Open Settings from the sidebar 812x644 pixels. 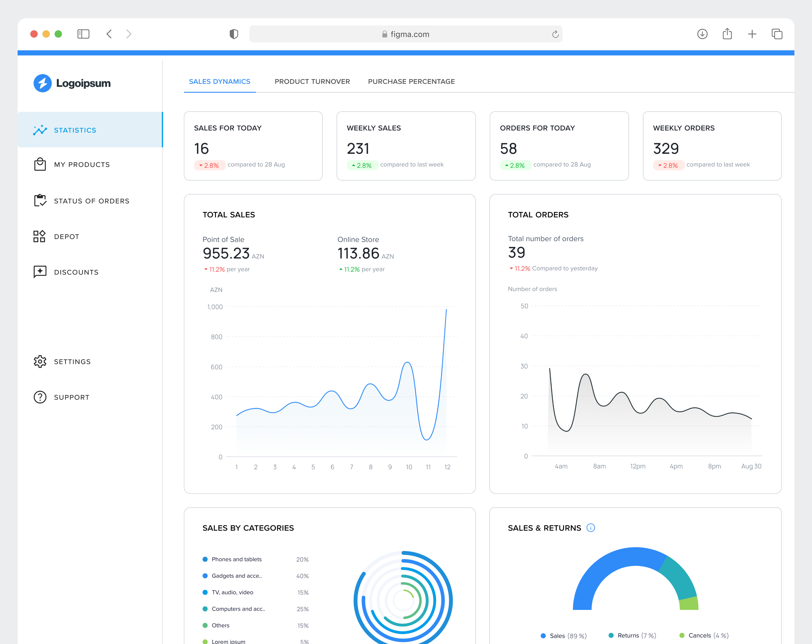coord(72,361)
